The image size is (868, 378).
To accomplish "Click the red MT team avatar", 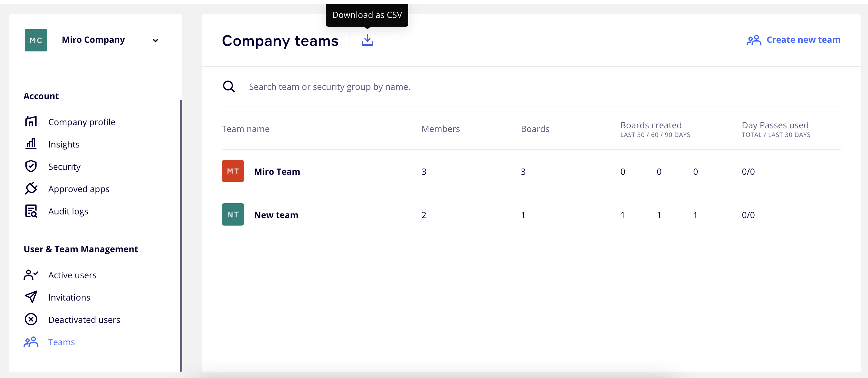I will tap(233, 171).
